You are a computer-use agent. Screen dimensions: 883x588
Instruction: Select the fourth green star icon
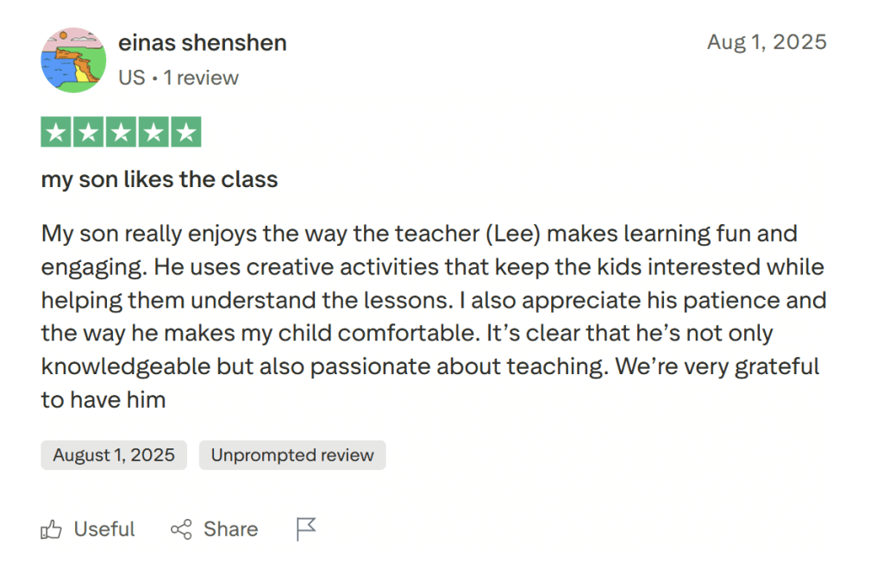pyautogui.click(x=153, y=131)
